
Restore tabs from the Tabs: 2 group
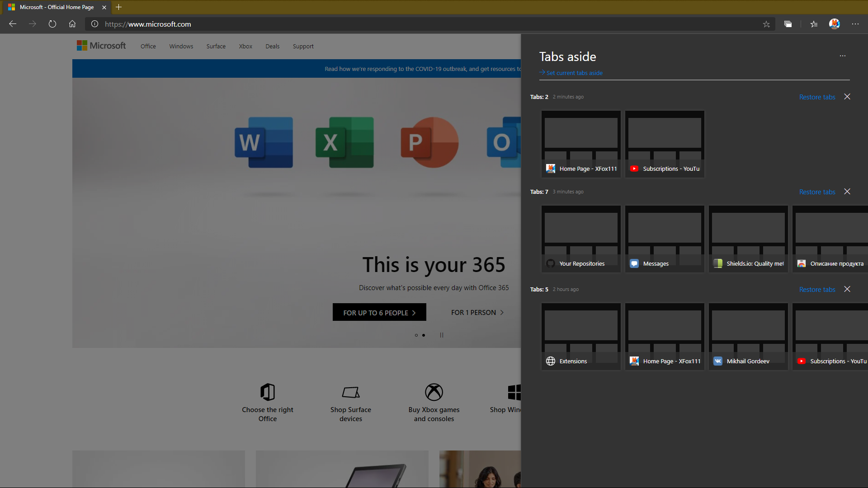817,97
